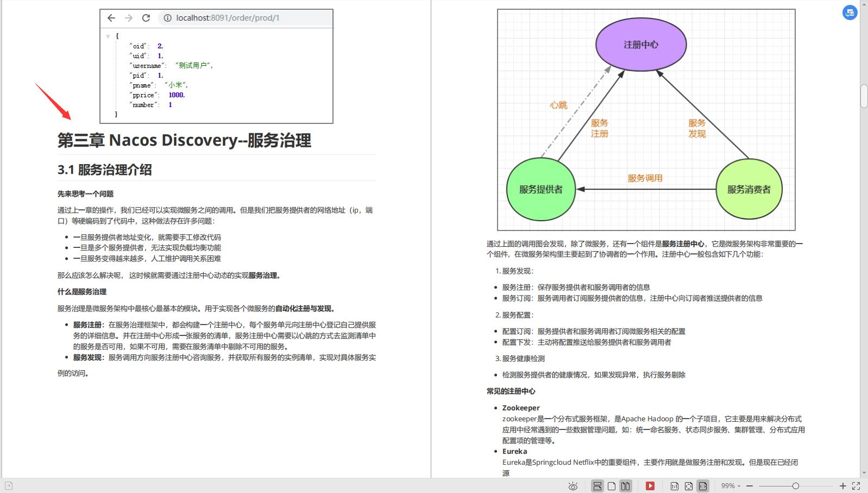
Task: Zoom out with the minus button
Action: (750, 486)
